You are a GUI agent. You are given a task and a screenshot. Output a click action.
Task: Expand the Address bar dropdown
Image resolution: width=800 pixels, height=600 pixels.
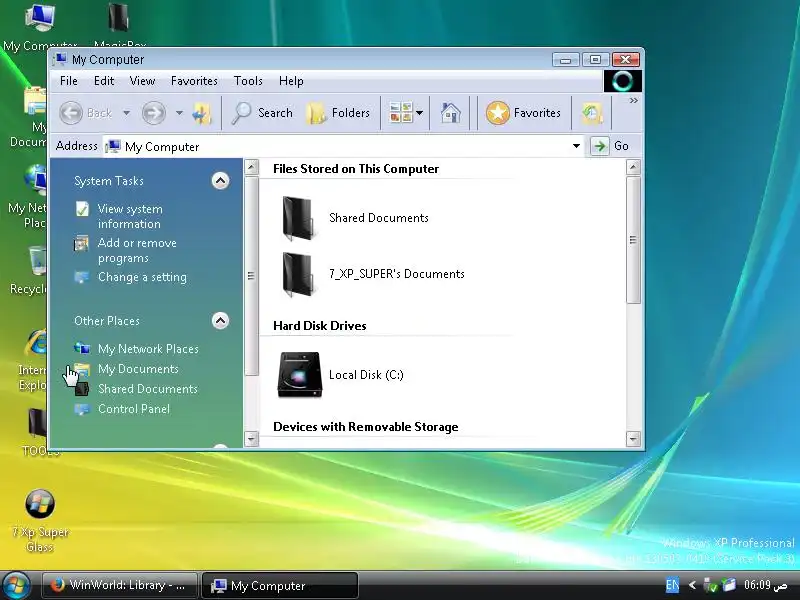click(x=576, y=146)
